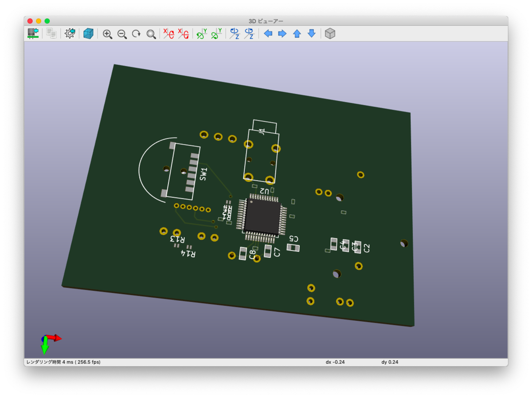
Task: Rotate Y counterclockwise
Action: (216, 34)
